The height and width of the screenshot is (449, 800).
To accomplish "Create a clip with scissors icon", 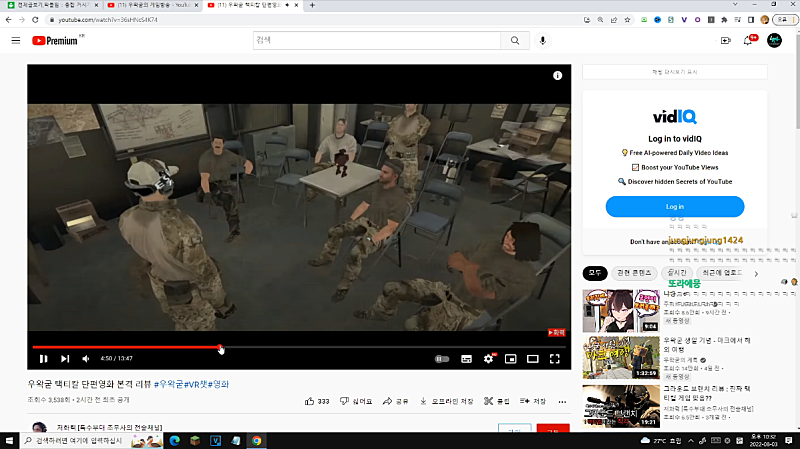I will point(496,402).
